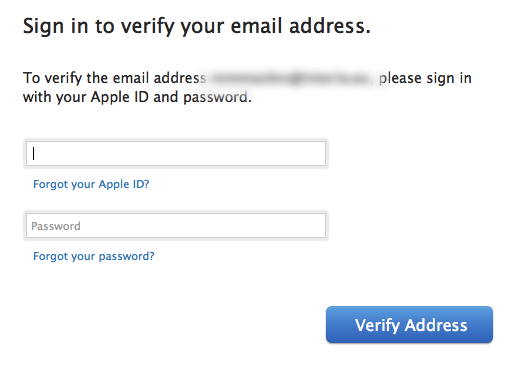Submit the form with Verify Address
The width and height of the screenshot is (524, 368).
tap(409, 325)
